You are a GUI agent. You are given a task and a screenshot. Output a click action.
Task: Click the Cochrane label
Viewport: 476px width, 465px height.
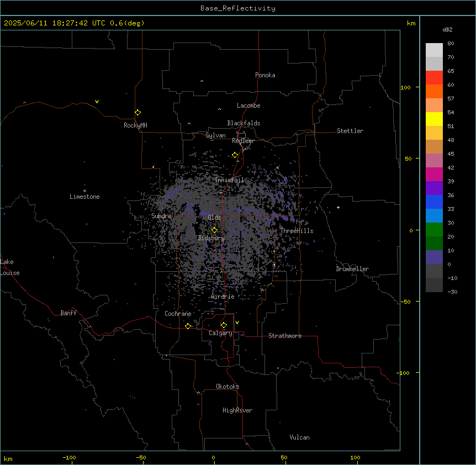tap(178, 314)
